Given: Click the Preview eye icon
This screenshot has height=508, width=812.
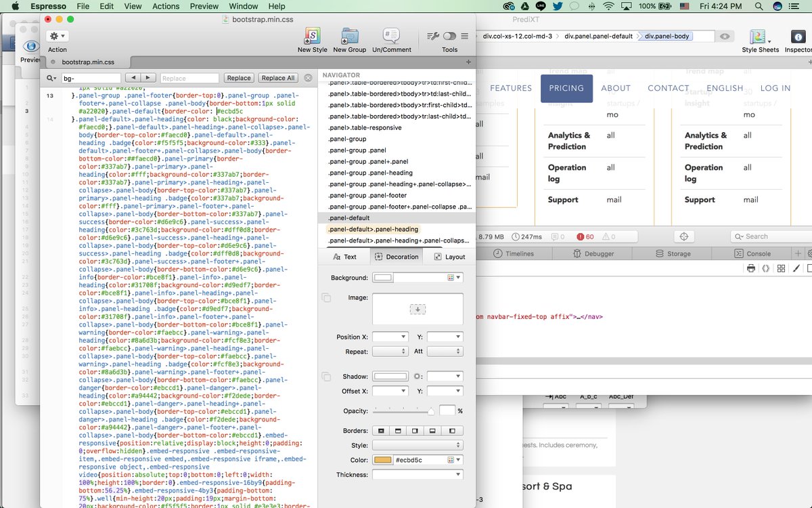Looking at the screenshot, I should (x=31, y=46).
